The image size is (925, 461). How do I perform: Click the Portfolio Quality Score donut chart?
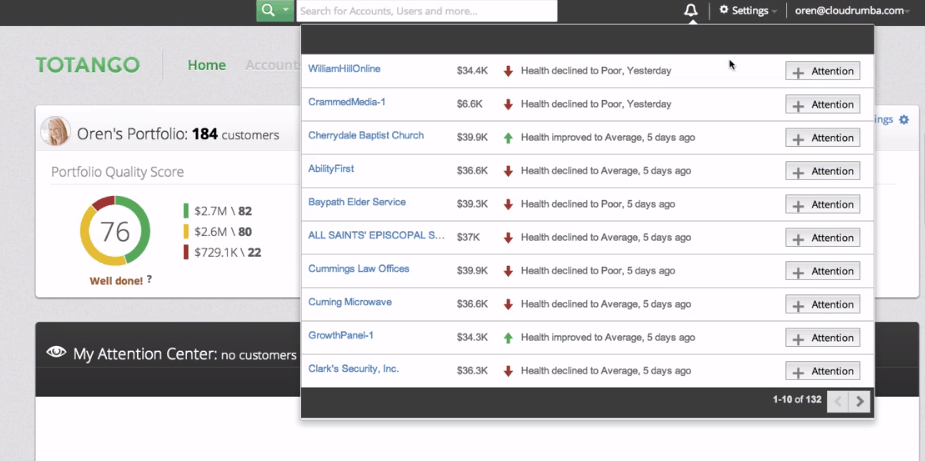coord(115,231)
